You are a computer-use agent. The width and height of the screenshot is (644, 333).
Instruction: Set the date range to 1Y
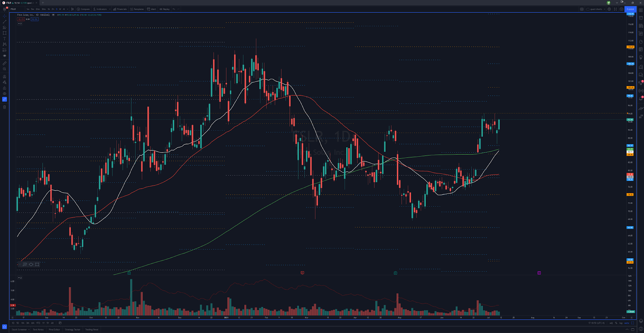(x=43, y=323)
